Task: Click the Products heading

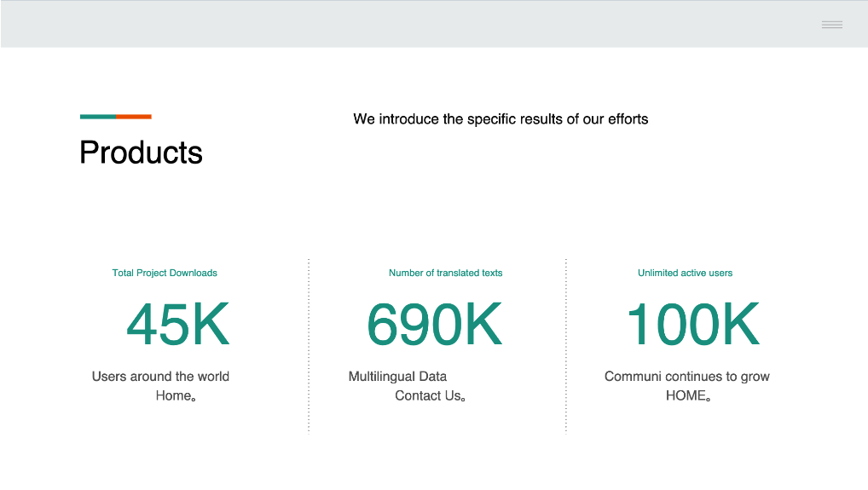Action: (142, 152)
